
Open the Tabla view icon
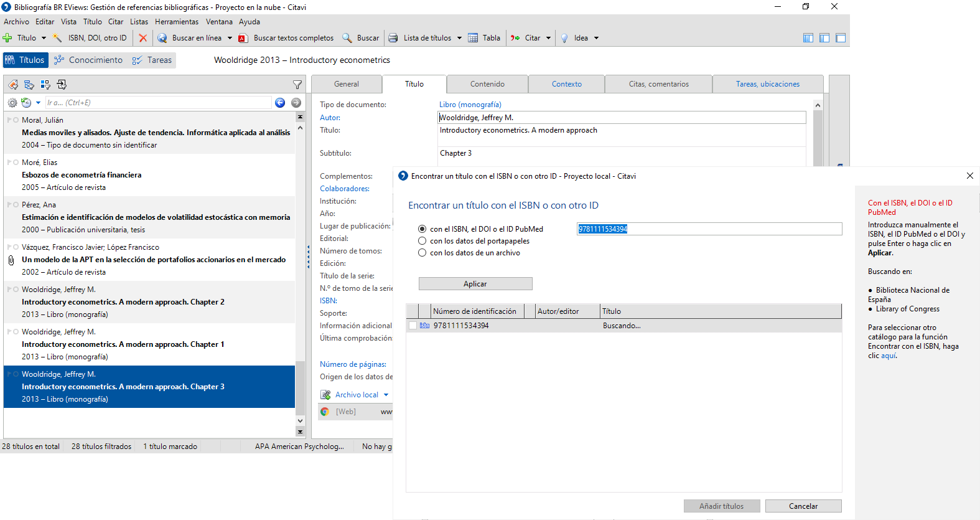pyautogui.click(x=473, y=38)
